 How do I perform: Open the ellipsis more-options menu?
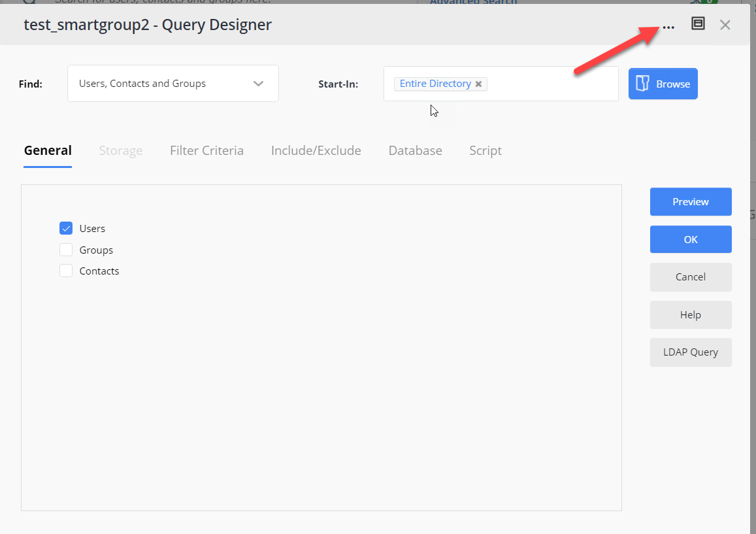(x=668, y=27)
